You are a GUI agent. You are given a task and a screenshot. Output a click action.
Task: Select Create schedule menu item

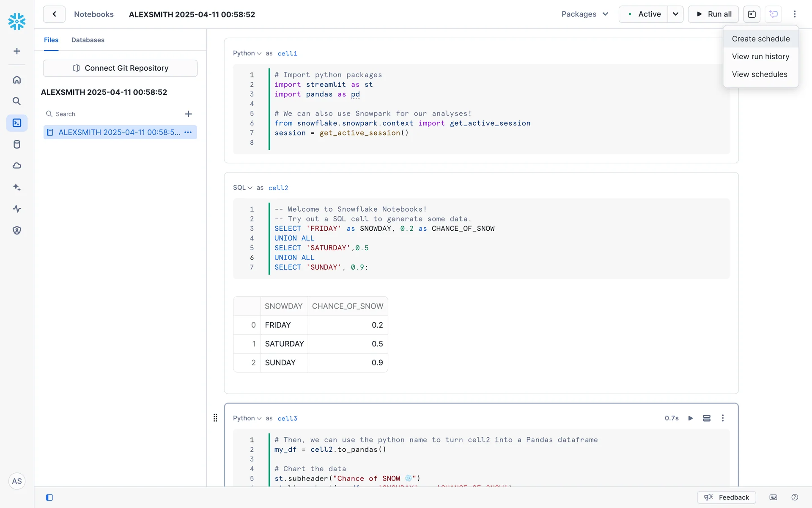point(760,39)
